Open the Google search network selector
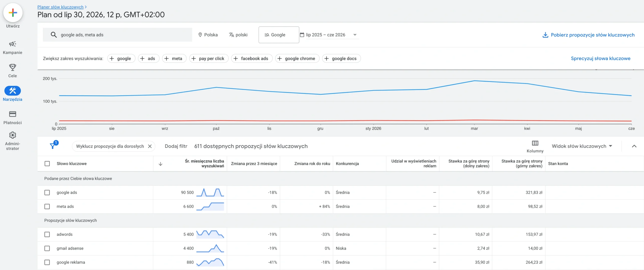Screen dimensions: 644x270 tap(279, 35)
